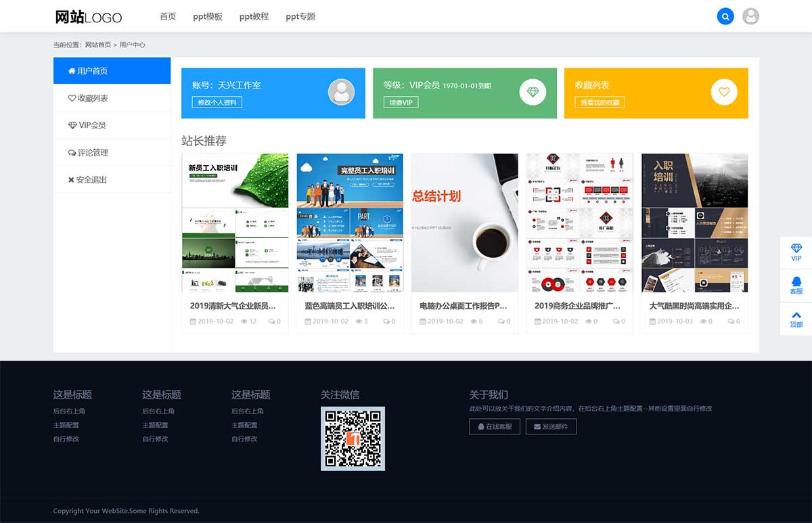The height and width of the screenshot is (523, 812).
Task: Click the 在线客服 footer button
Action: pyautogui.click(x=495, y=426)
